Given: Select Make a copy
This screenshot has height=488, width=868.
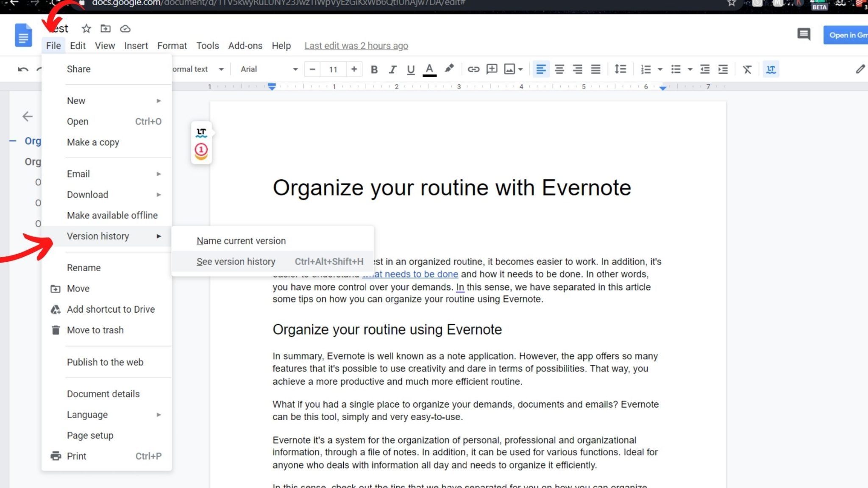Looking at the screenshot, I should pos(107,142).
